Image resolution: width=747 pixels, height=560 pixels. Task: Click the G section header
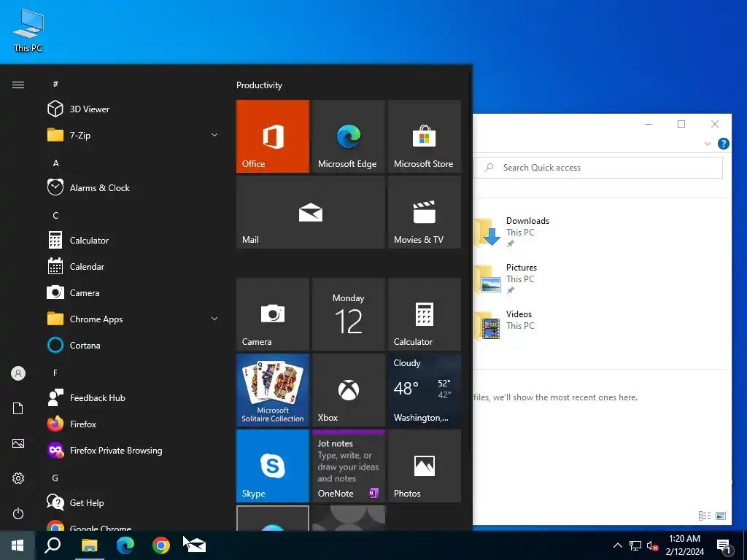[55, 478]
